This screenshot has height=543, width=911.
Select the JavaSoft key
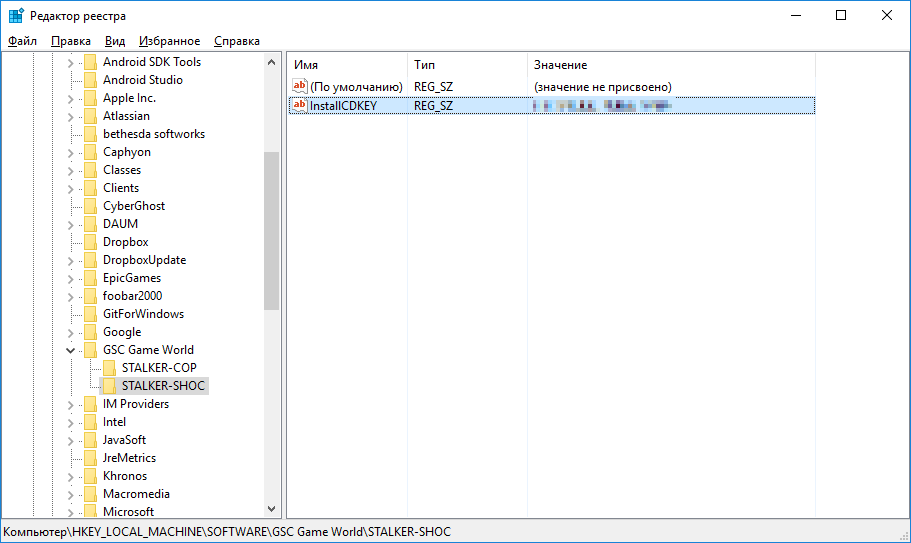(124, 440)
